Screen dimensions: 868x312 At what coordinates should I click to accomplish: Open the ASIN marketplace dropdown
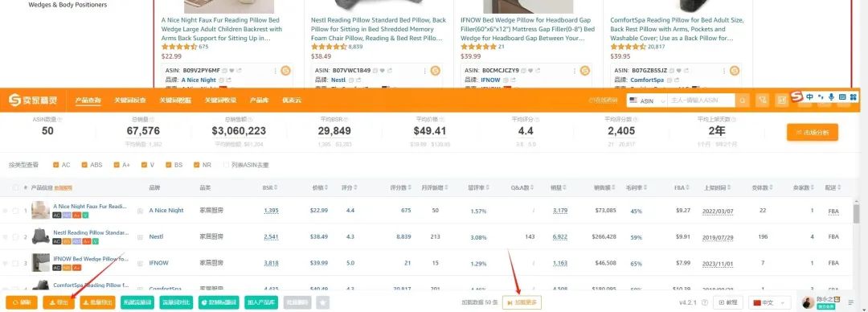point(646,101)
